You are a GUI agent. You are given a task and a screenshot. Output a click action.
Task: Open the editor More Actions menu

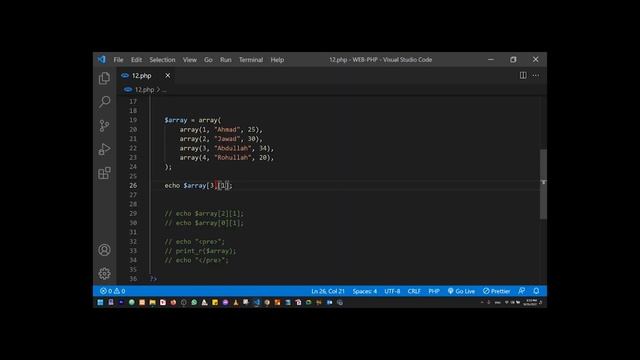pyautogui.click(x=536, y=76)
